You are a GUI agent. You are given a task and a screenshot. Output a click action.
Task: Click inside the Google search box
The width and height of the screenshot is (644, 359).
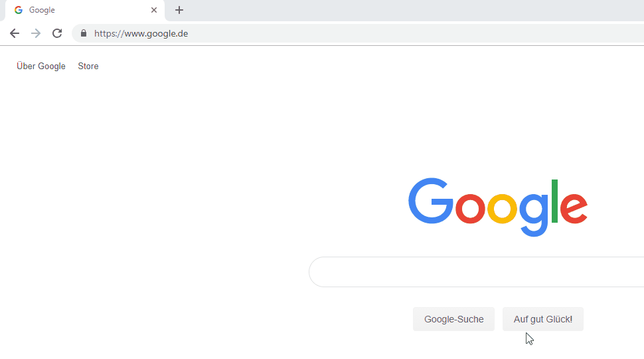[x=477, y=272]
